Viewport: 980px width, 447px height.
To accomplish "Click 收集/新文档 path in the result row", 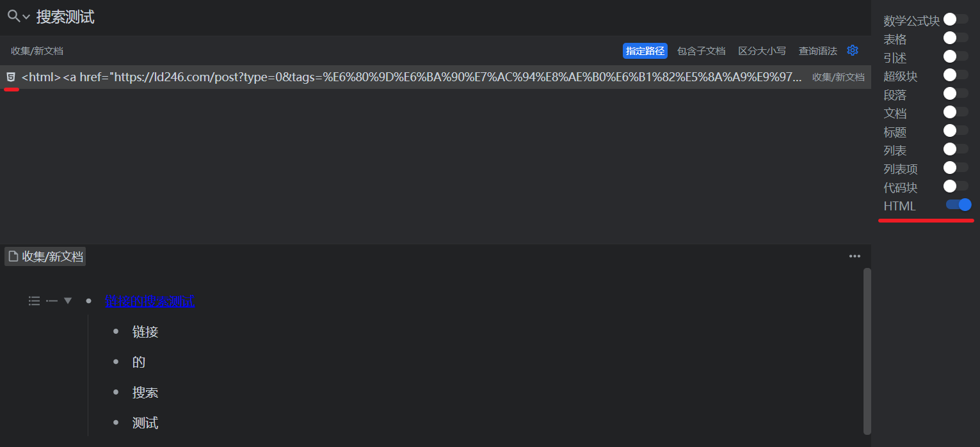I will pos(838,77).
